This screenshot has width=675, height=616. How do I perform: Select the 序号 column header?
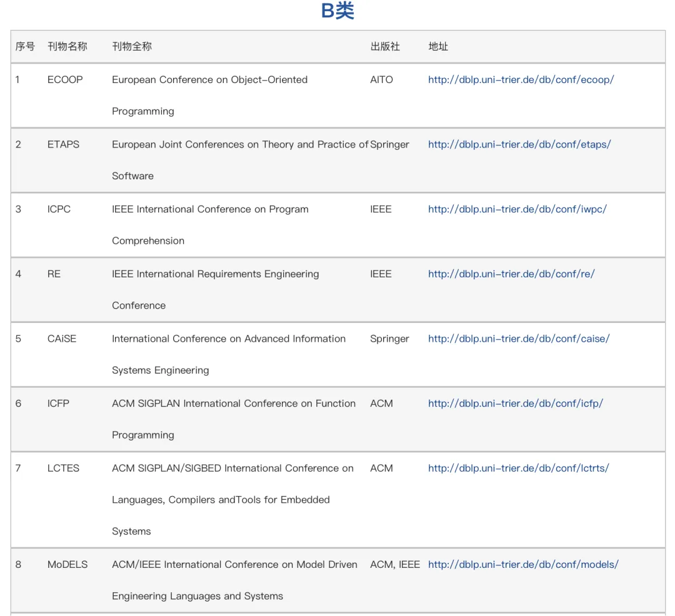point(25,46)
